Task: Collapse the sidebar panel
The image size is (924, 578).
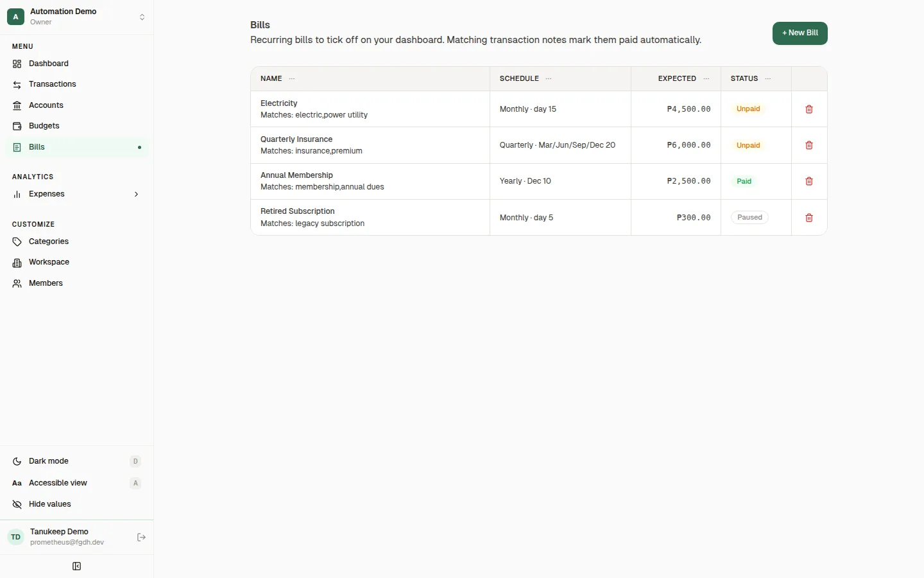Action: (77, 566)
